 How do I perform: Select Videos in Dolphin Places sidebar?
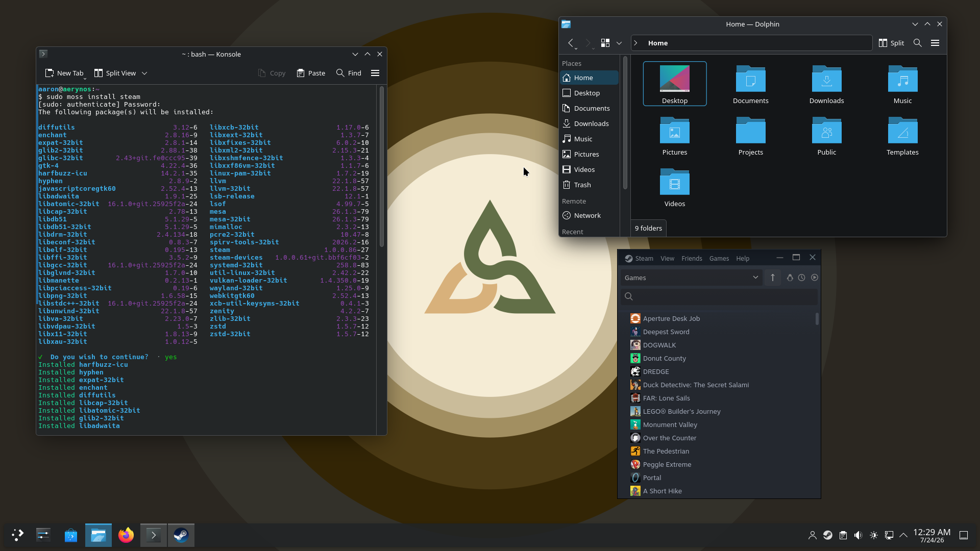pyautogui.click(x=589, y=169)
